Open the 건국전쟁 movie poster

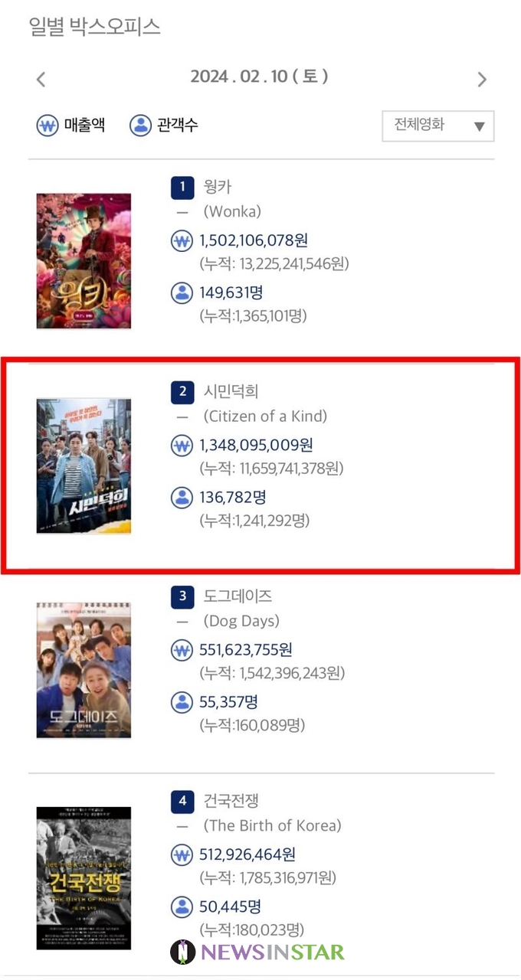84,878
